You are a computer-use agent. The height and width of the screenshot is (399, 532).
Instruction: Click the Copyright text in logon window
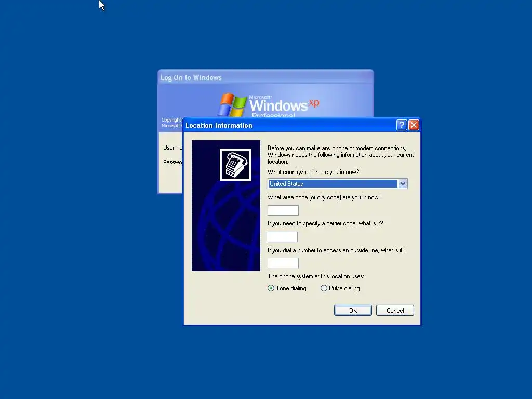tap(171, 123)
